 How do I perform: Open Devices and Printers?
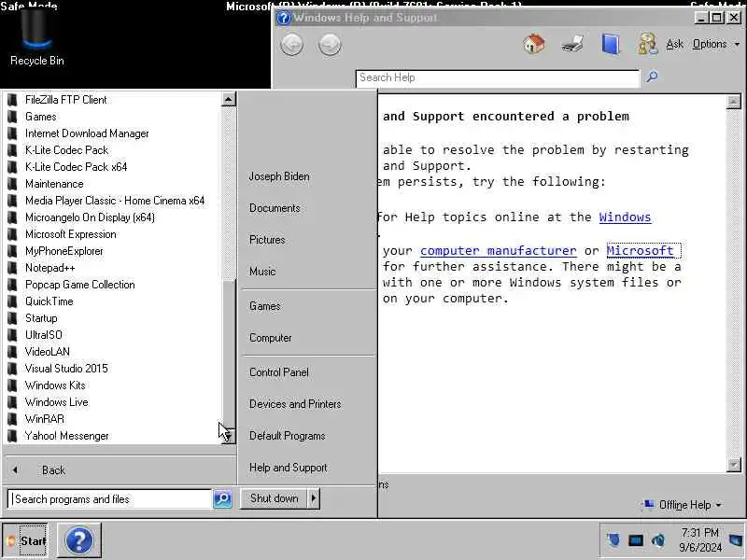pyautogui.click(x=295, y=404)
